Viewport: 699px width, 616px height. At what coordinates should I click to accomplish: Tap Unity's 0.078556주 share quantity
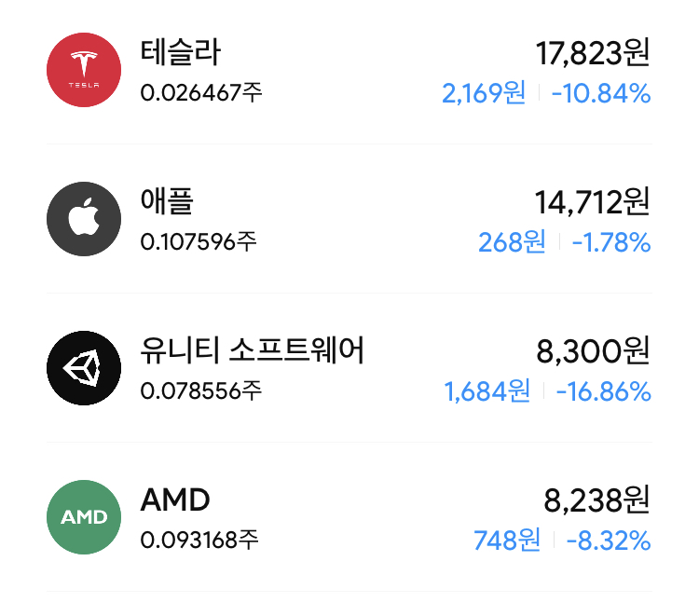tap(201, 390)
